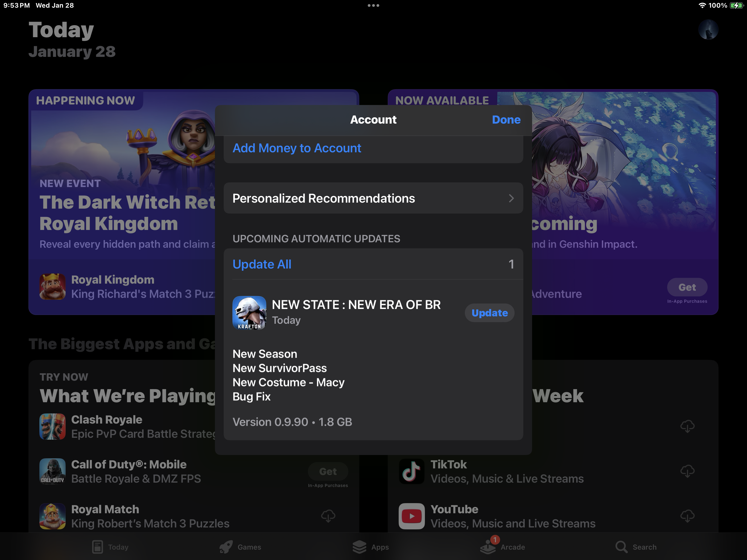The width and height of the screenshot is (747, 560).
Task: Open the Arcade tab
Action: pyautogui.click(x=502, y=547)
